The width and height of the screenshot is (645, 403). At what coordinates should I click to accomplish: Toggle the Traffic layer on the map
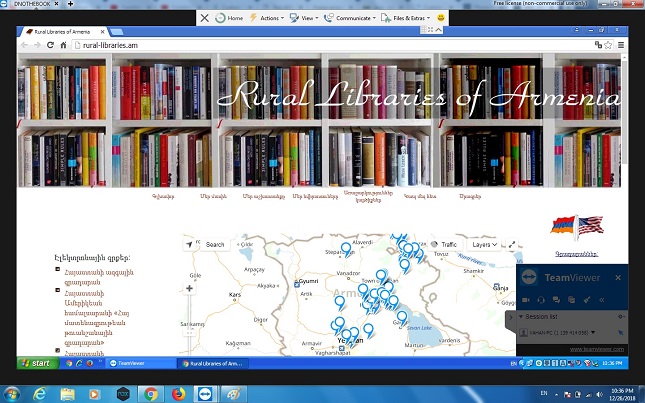445,244
